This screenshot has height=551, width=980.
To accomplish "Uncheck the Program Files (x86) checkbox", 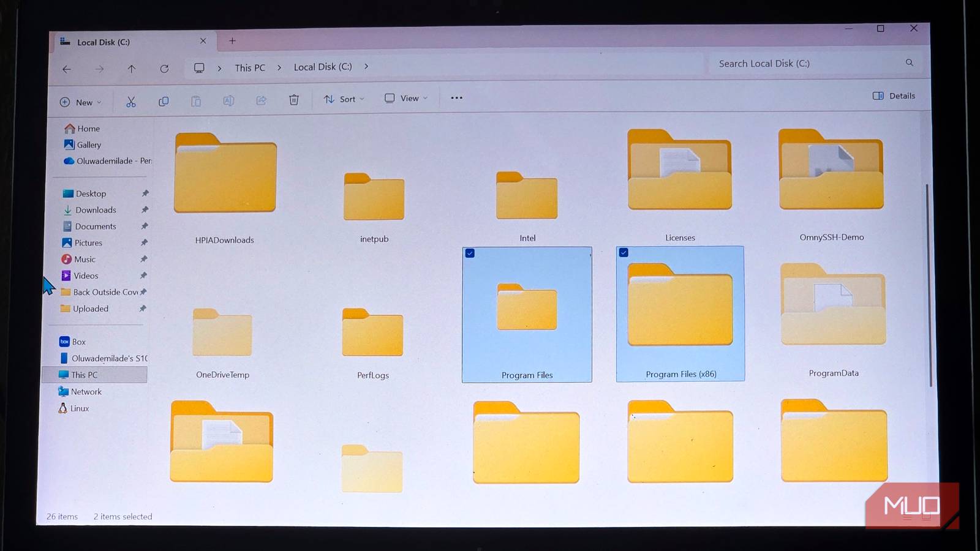I will pyautogui.click(x=624, y=252).
